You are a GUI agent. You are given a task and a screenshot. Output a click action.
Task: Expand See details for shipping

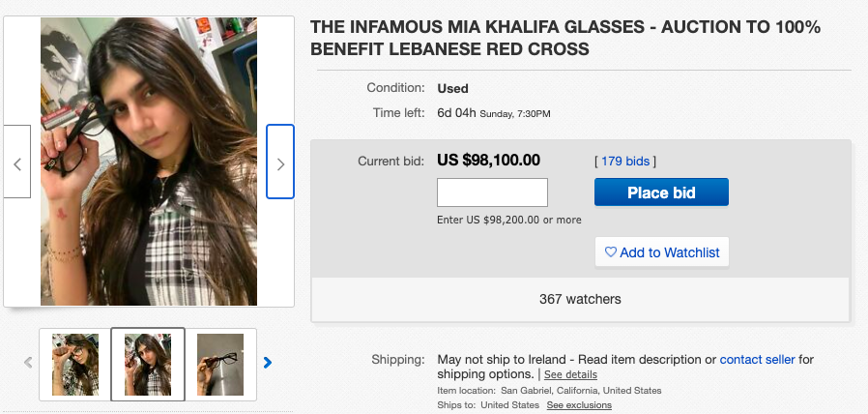pos(570,374)
